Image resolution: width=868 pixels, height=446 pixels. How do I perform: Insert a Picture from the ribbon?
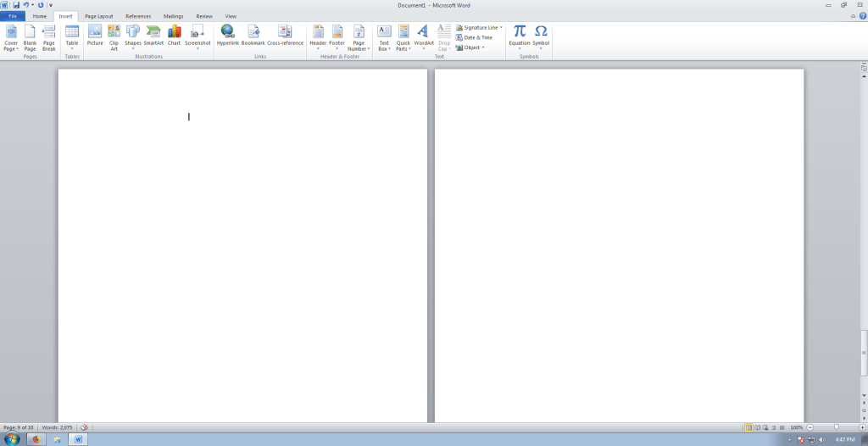[x=94, y=36]
